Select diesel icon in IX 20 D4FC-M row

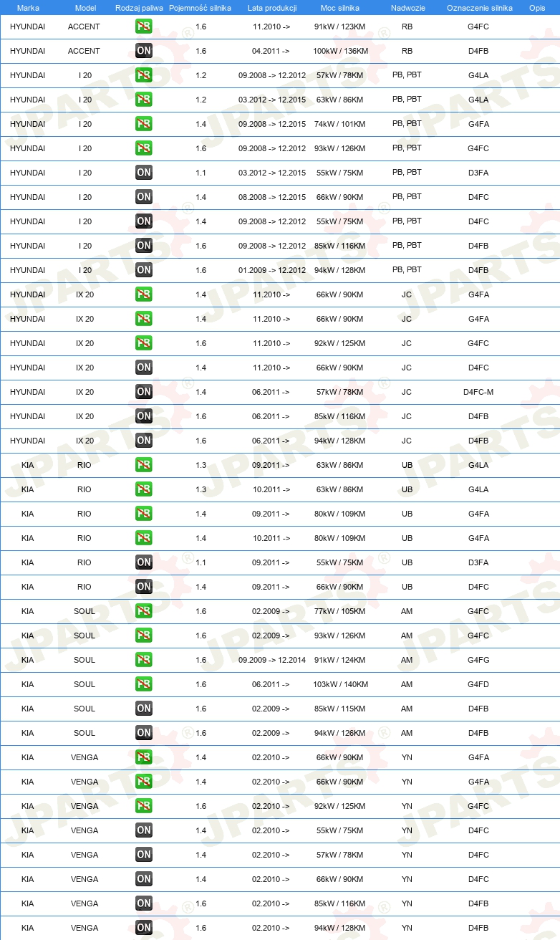click(x=144, y=392)
